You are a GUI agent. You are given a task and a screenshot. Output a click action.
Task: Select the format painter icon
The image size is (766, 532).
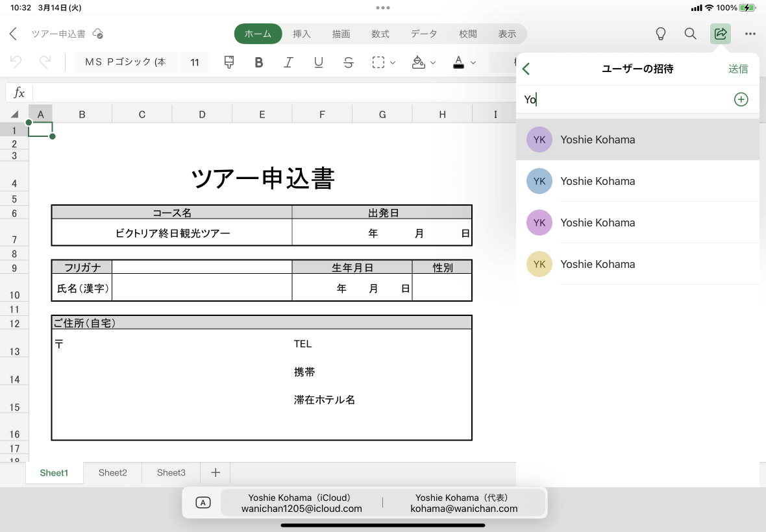[x=229, y=62]
